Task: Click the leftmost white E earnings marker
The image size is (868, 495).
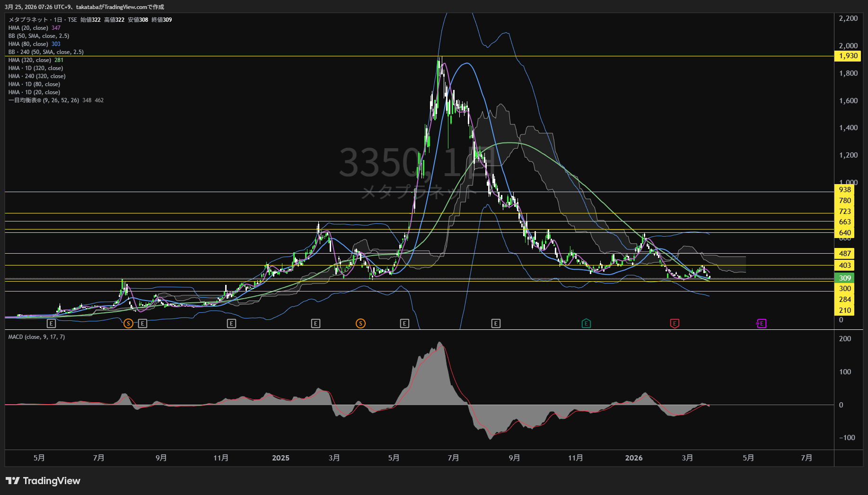Action: [x=52, y=324]
